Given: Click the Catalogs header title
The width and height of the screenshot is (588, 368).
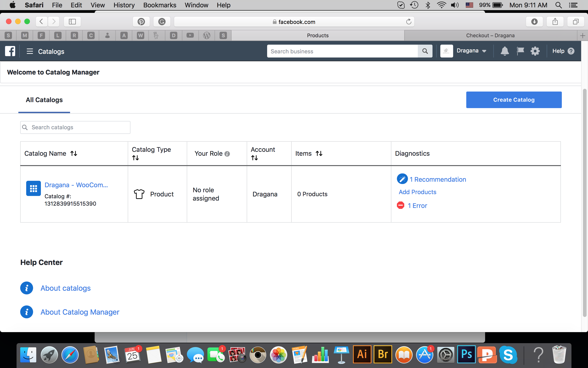Looking at the screenshot, I should (51, 51).
